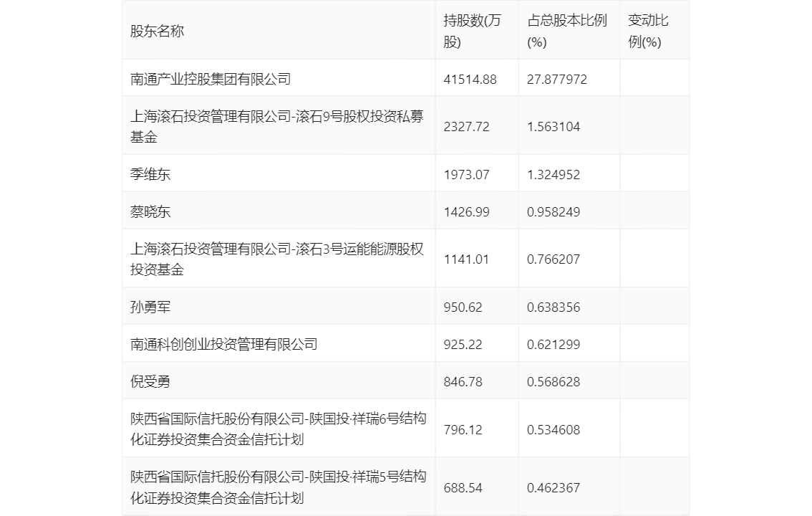Image resolution: width=812 pixels, height=516 pixels.
Task: Select the percentage 27.877972
Action: 556,80
